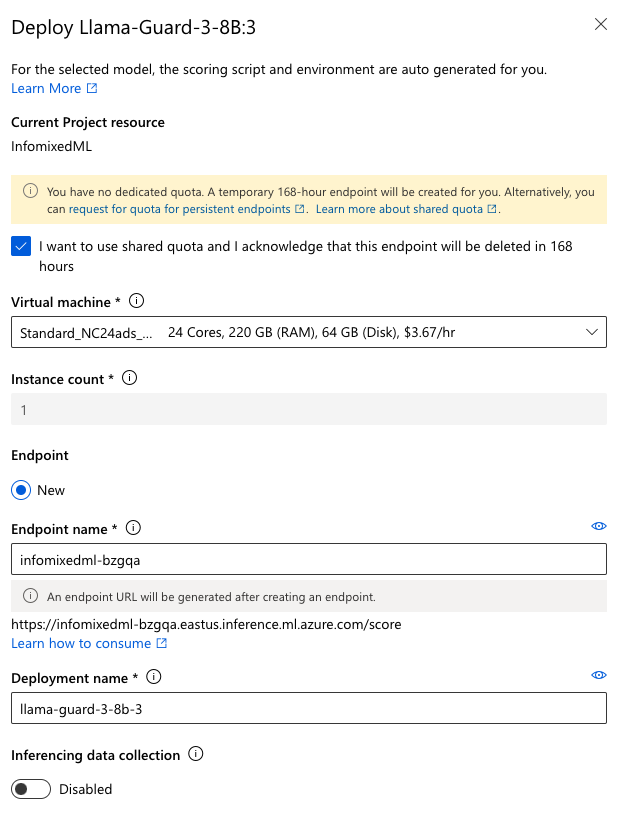Click info icon in endpoint URL notice
The width and height of the screenshot is (622, 816).
point(30,596)
